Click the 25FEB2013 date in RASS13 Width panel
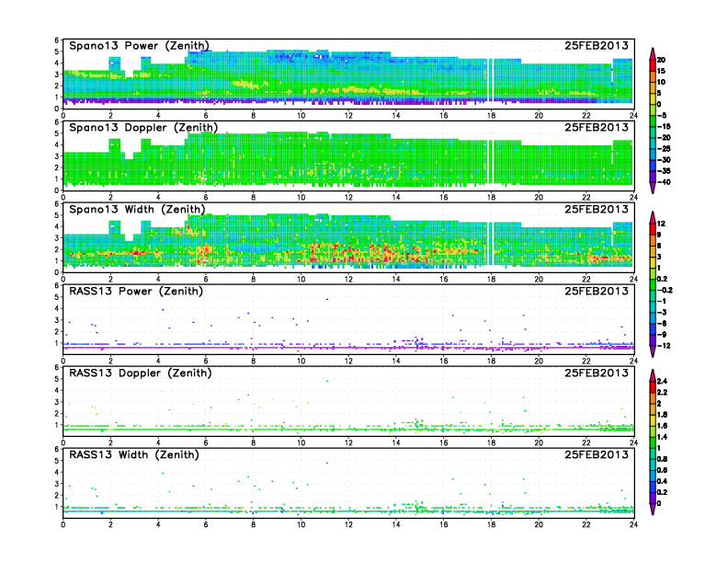The width and height of the screenshot is (728, 563). point(598,455)
